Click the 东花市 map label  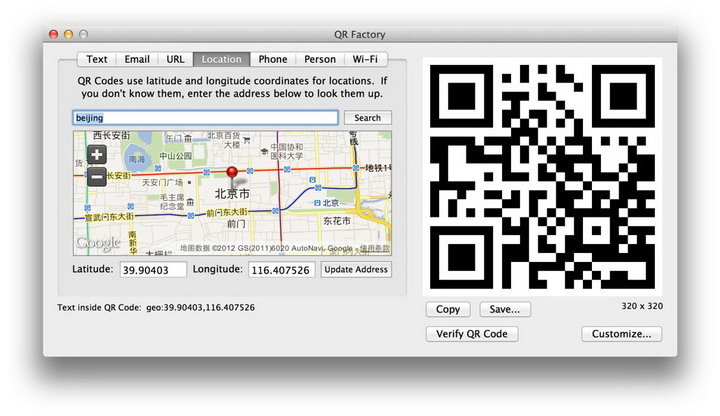[337, 221]
